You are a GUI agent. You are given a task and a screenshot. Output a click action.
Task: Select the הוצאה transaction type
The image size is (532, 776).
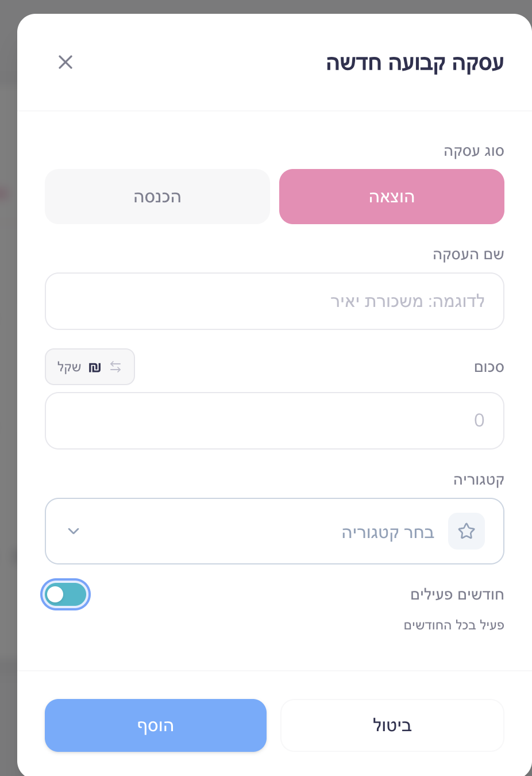[391, 196]
